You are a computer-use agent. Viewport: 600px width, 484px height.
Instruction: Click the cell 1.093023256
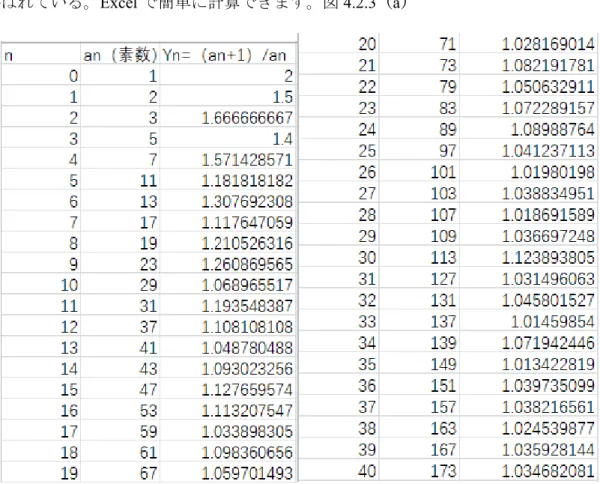point(228,368)
